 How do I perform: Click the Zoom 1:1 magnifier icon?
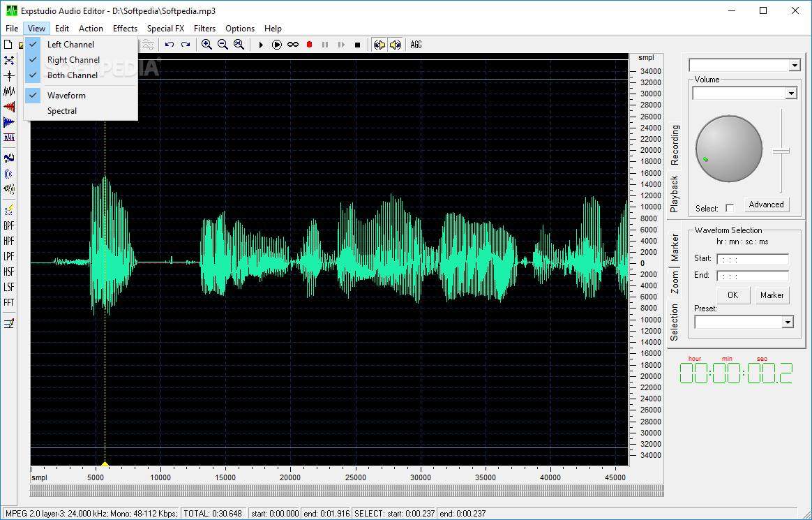click(x=239, y=45)
